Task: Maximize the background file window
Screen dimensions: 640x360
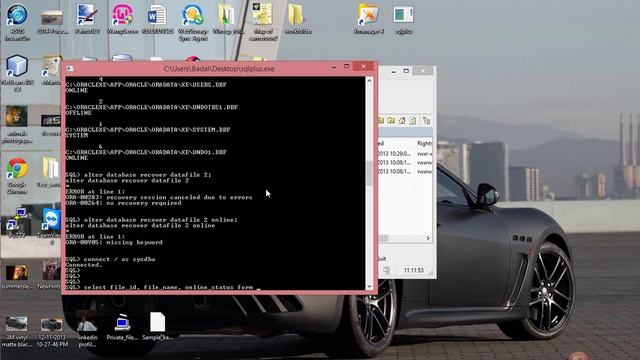Action: coord(406,71)
